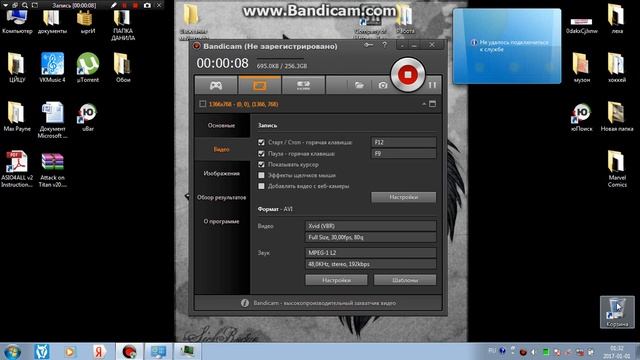Enable Добавлять видео с веб-камеры checkbox
This screenshot has height=360, width=640.
[261, 186]
